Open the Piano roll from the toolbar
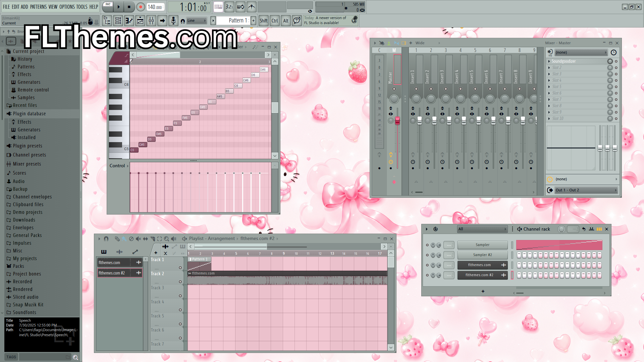The width and height of the screenshot is (644, 362). [129, 21]
